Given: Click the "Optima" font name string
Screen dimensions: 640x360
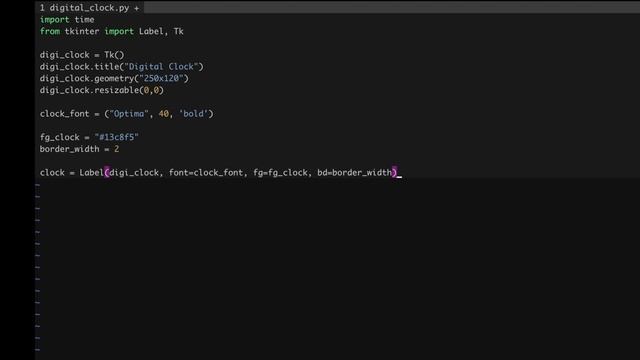Looking at the screenshot, I should (x=129, y=114).
